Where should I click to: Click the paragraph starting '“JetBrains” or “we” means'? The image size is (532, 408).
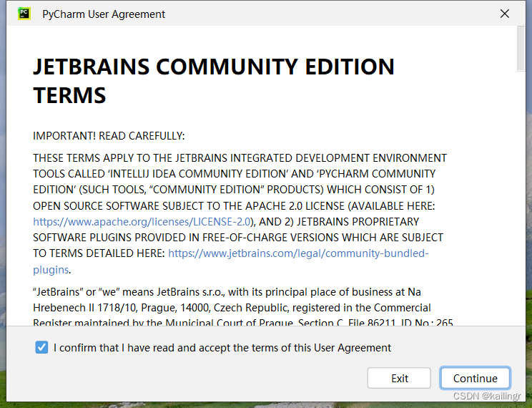click(x=243, y=308)
